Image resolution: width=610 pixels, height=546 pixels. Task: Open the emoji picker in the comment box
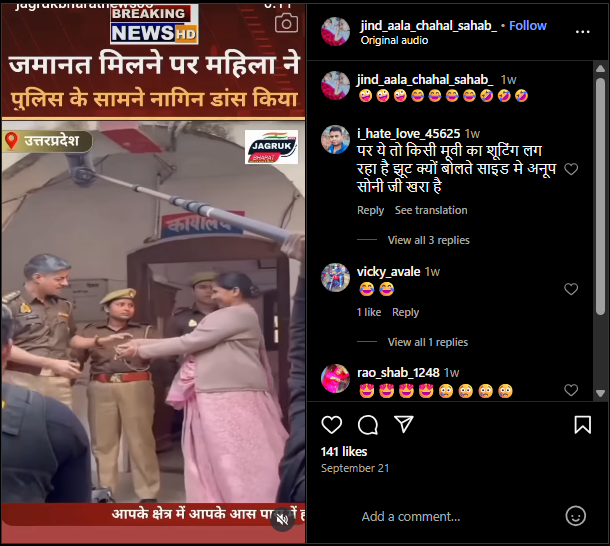pos(575,516)
